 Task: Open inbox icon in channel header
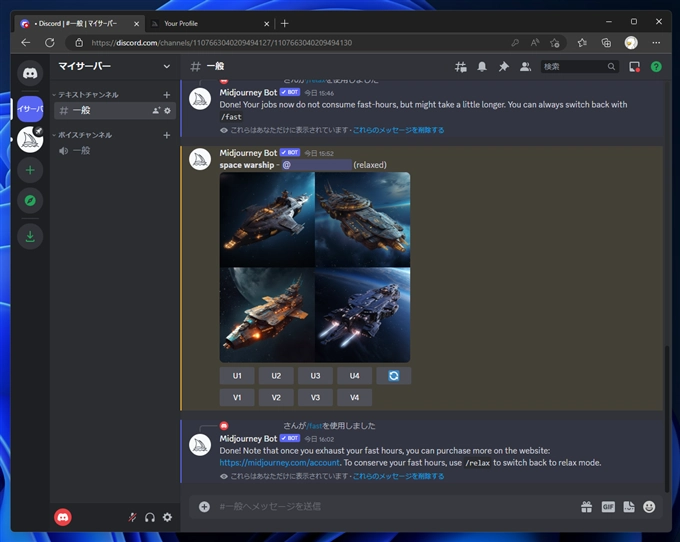pos(634,67)
